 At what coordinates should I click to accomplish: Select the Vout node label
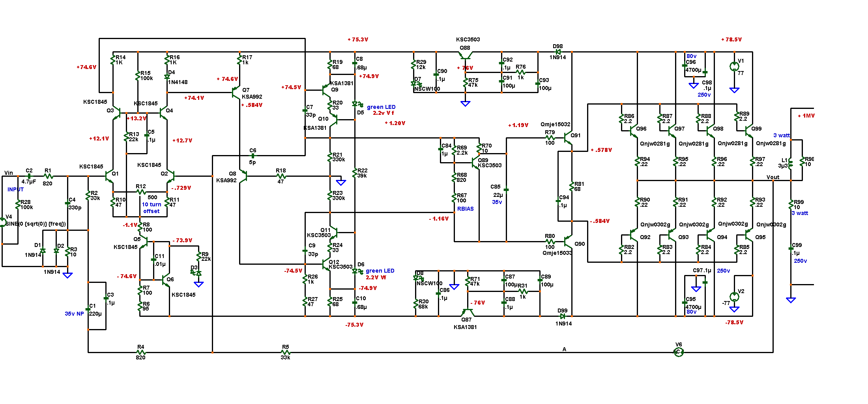click(x=773, y=177)
